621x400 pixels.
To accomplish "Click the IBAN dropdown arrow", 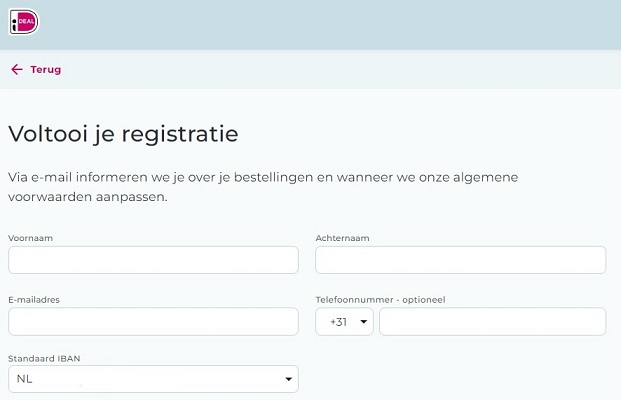I will point(288,379).
